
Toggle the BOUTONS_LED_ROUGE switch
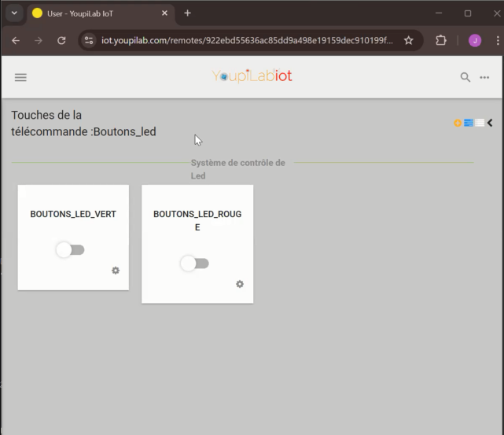(x=194, y=264)
